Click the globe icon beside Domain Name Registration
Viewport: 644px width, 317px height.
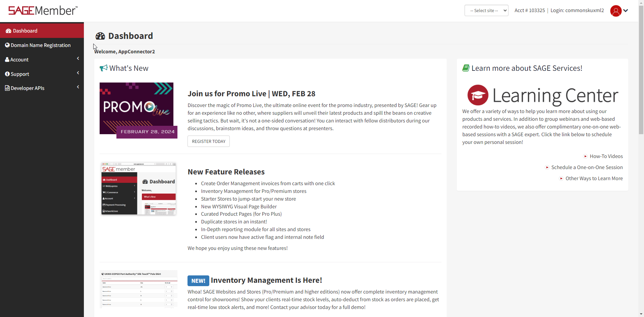click(x=7, y=45)
